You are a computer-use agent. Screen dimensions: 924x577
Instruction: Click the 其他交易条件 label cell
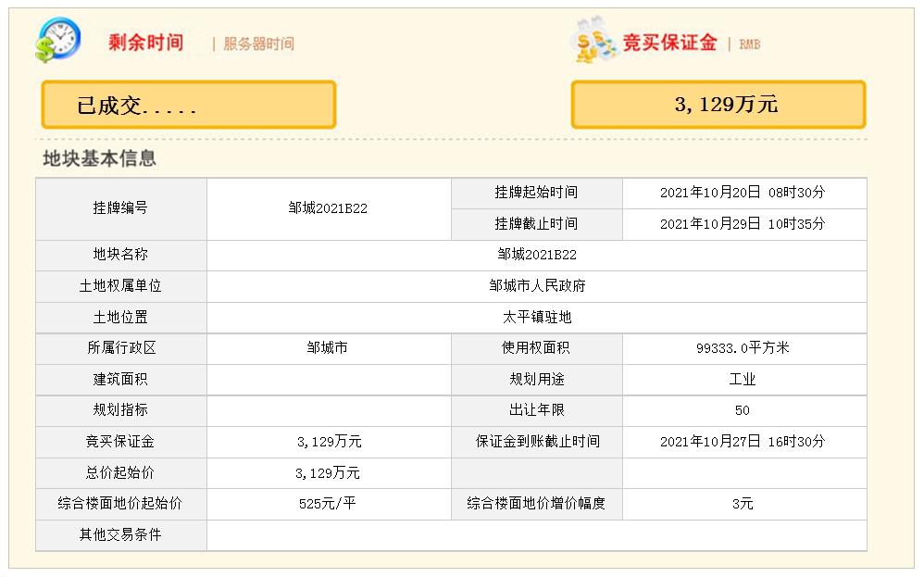pyautogui.click(x=121, y=535)
